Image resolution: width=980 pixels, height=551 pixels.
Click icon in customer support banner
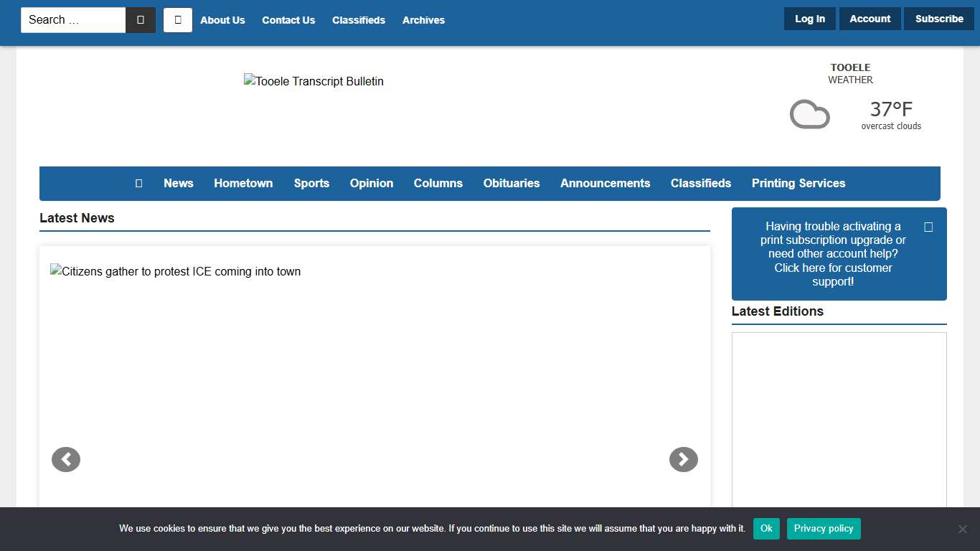(x=928, y=227)
